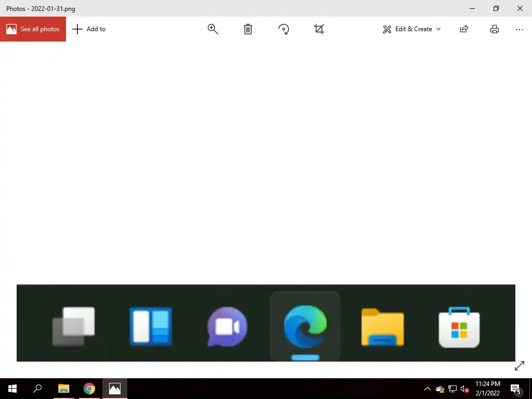Open the notification center icon
The height and width of the screenshot is (399, 532).
click(x=515, y=389)
